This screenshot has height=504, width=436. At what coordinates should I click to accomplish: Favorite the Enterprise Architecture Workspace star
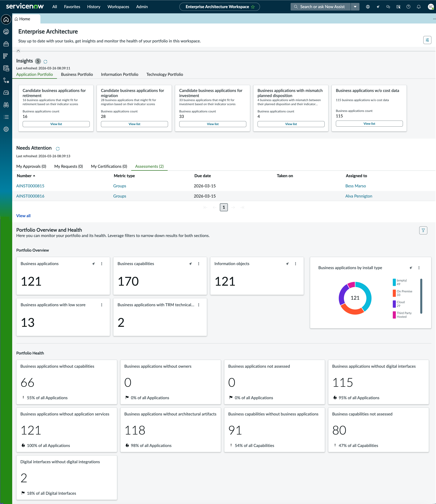253,7
